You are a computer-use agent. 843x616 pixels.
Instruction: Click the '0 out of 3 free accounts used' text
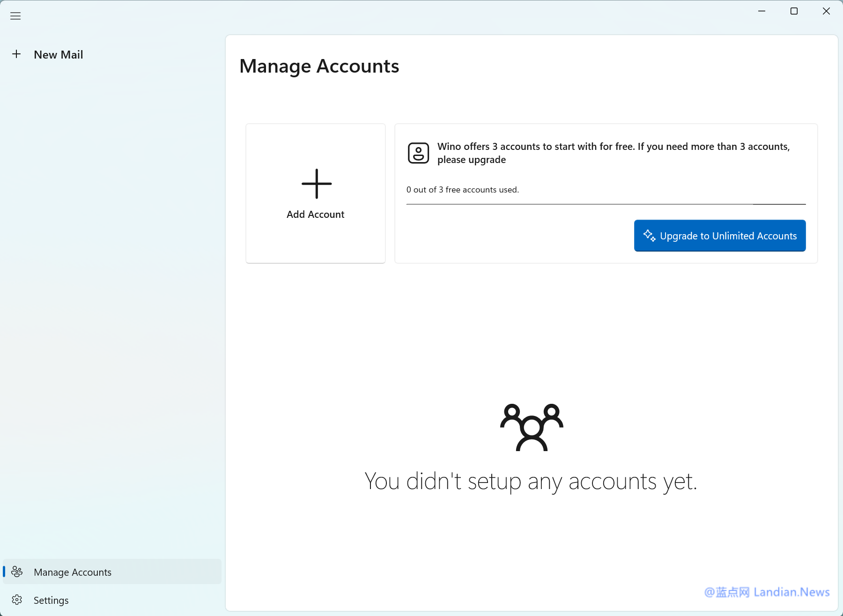point(462,190)
